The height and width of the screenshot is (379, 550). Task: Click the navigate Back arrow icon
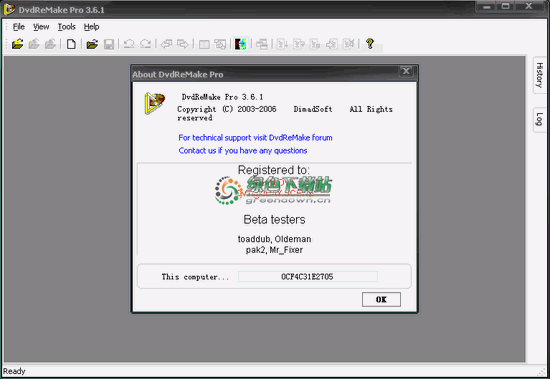coord(166,44)
